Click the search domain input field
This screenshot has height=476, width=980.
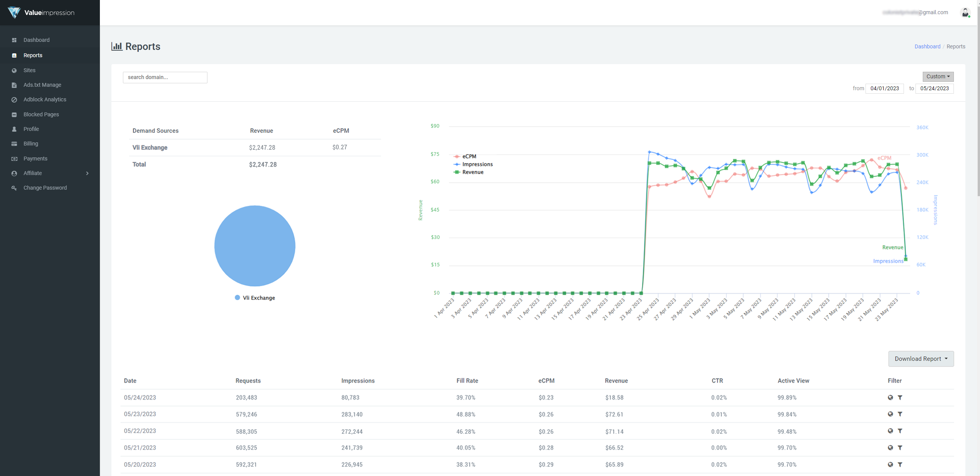165,77
